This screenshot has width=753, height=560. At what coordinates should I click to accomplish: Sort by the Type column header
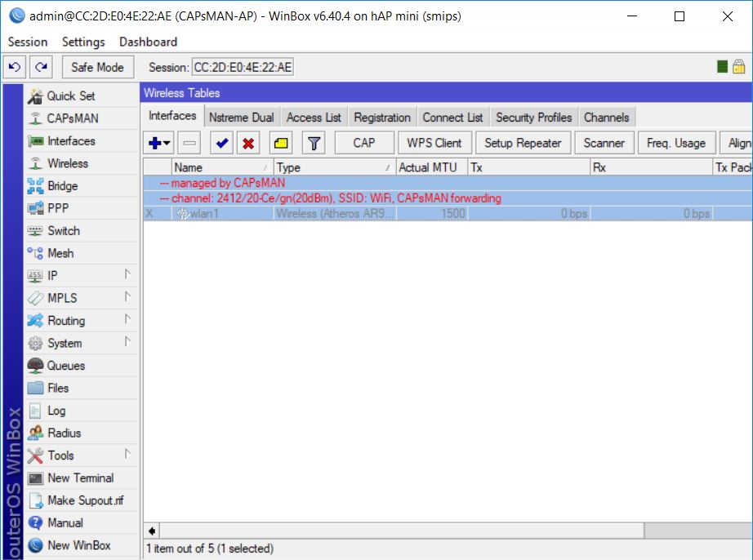point(335,167)
